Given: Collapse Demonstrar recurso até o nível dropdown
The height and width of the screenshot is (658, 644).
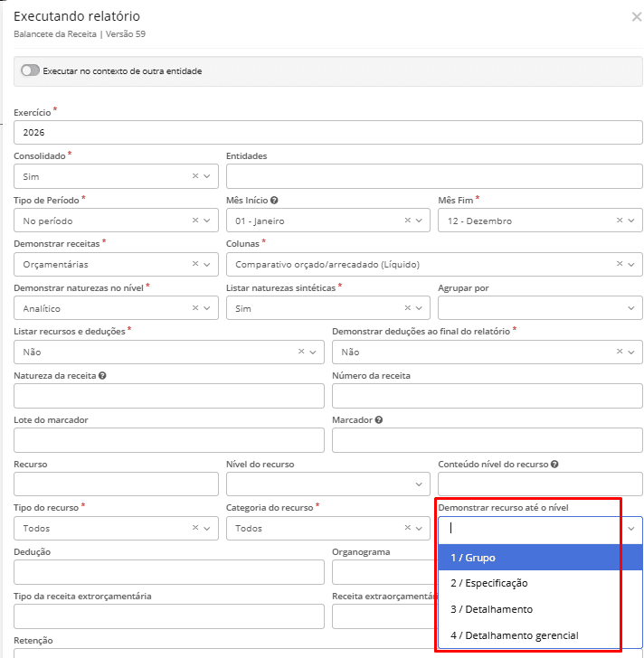Looking at the screenshot, I should [631, 529].
